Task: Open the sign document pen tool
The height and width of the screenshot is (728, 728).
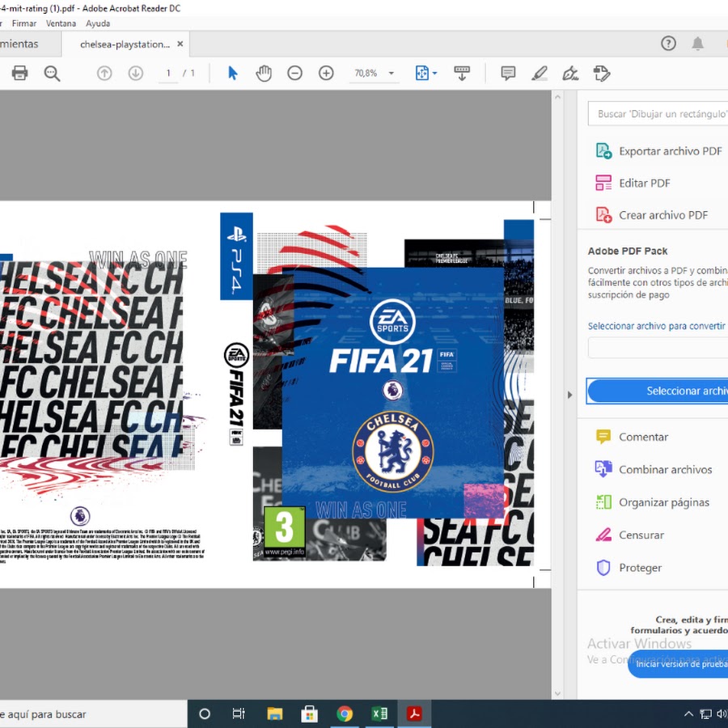Action: click(570, 74)
